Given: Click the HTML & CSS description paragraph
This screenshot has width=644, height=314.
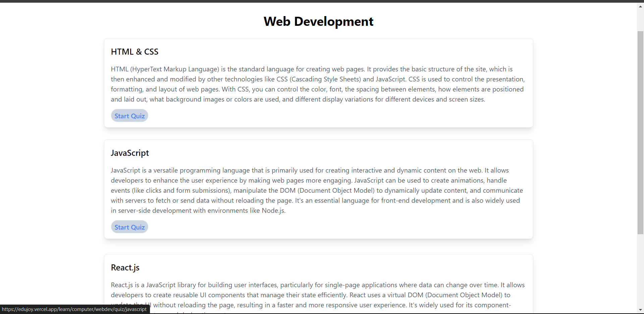Looking at the screenshot, I should pos(318,84).
